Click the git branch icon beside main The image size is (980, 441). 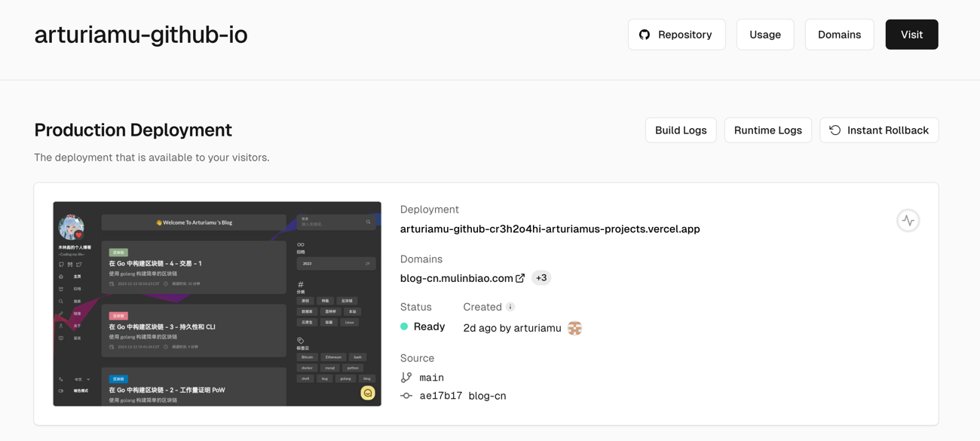point(406,377)
